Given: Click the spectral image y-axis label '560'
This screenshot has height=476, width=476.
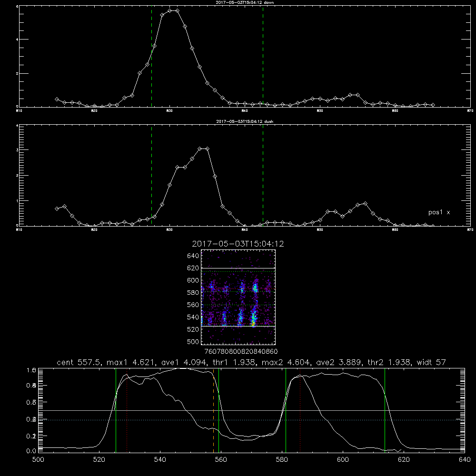Looking at the screenshot, I should point(193,305).
